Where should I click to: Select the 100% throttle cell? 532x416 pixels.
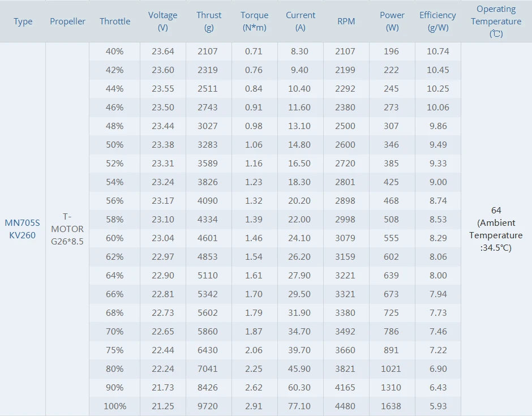(115, 406)
